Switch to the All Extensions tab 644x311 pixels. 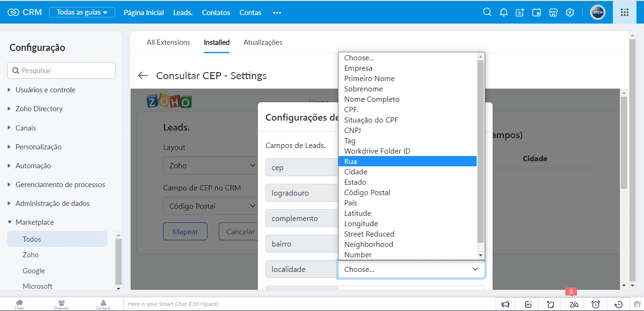click(168, 42)
